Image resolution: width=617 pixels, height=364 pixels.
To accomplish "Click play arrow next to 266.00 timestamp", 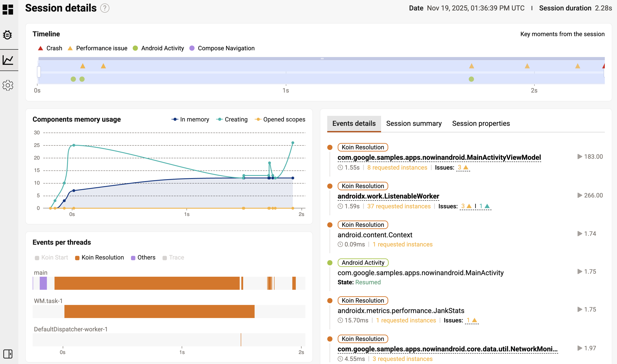I will click(580, 195).
